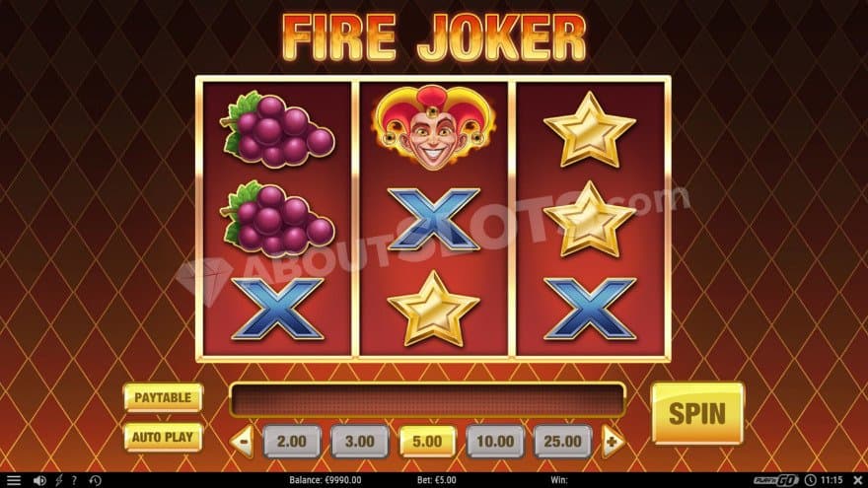
Task: Toggle fast play lightning icon
Action: pos(58,480)
